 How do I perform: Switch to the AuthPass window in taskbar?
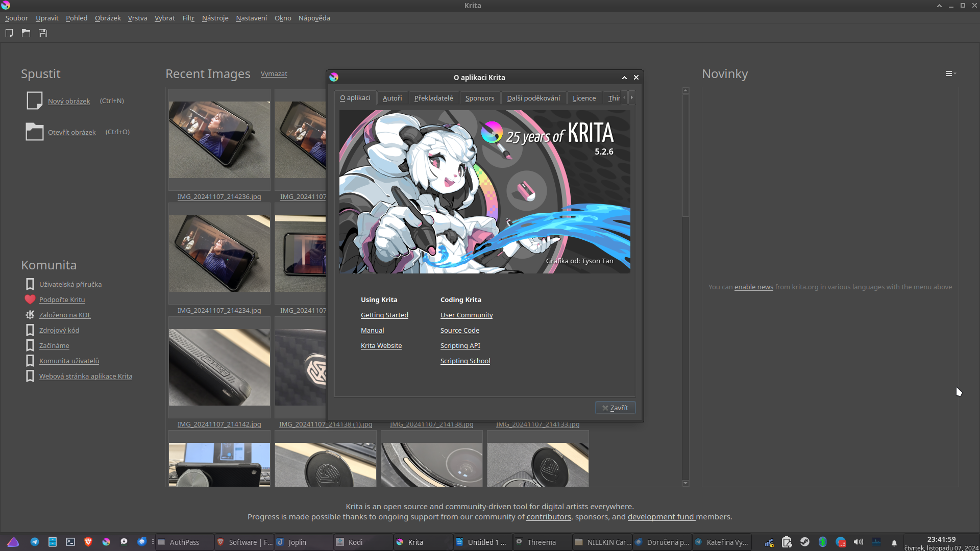pyautogui.click(x=184, y=542)
